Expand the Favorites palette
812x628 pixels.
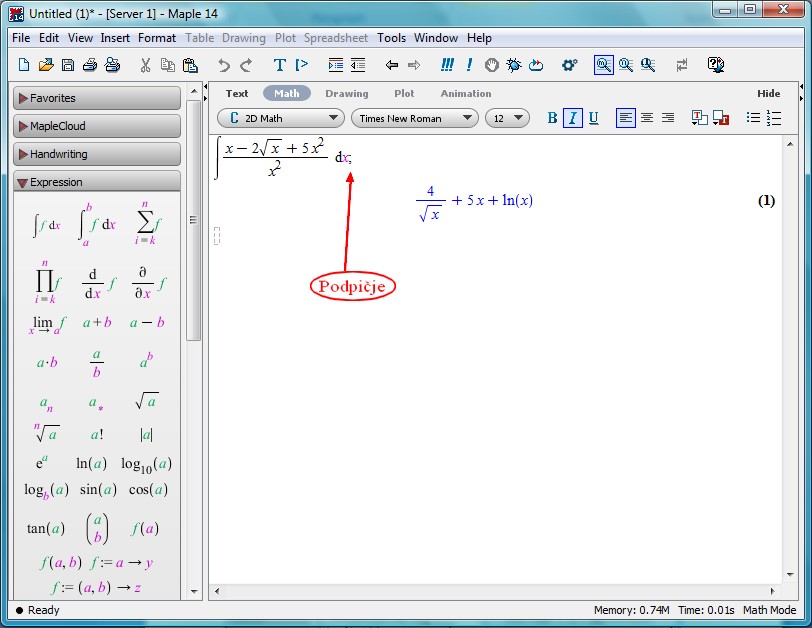pos(96,98)
